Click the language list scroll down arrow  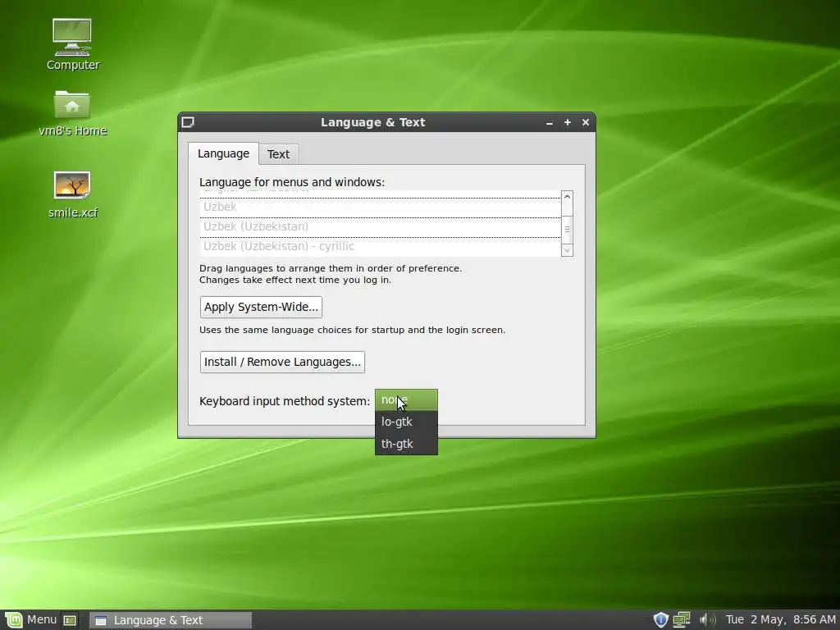click(x=567, y=250)
